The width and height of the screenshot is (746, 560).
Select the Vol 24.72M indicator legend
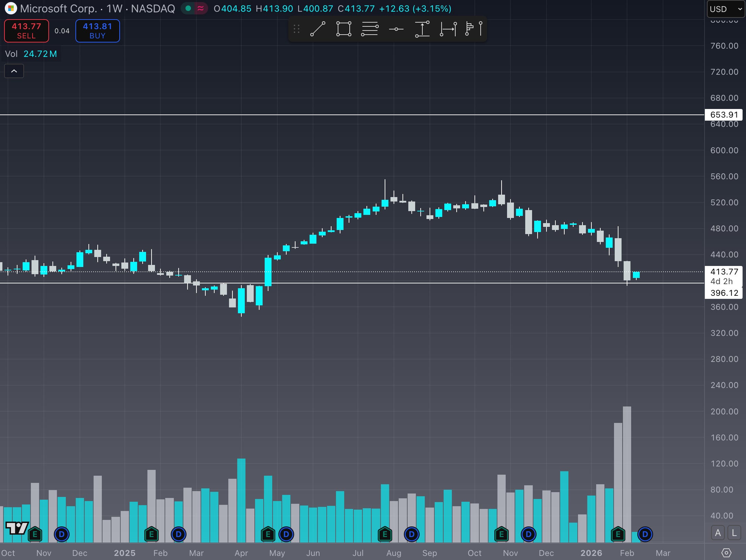click(31, 54)
